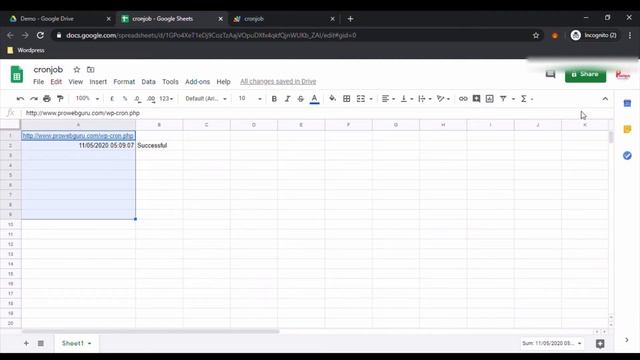Screen dimensions: 640x360
Task: Click the Undo icon in toolbar
Action: pos(20,99)
